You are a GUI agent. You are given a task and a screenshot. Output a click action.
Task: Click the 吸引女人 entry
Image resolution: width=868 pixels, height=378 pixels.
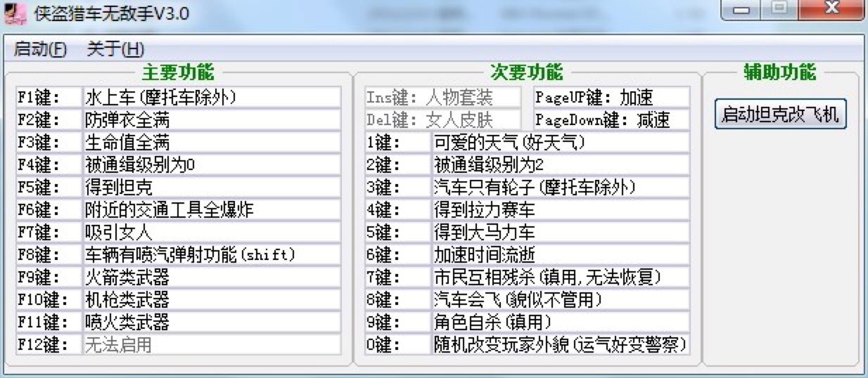(212, 233)
